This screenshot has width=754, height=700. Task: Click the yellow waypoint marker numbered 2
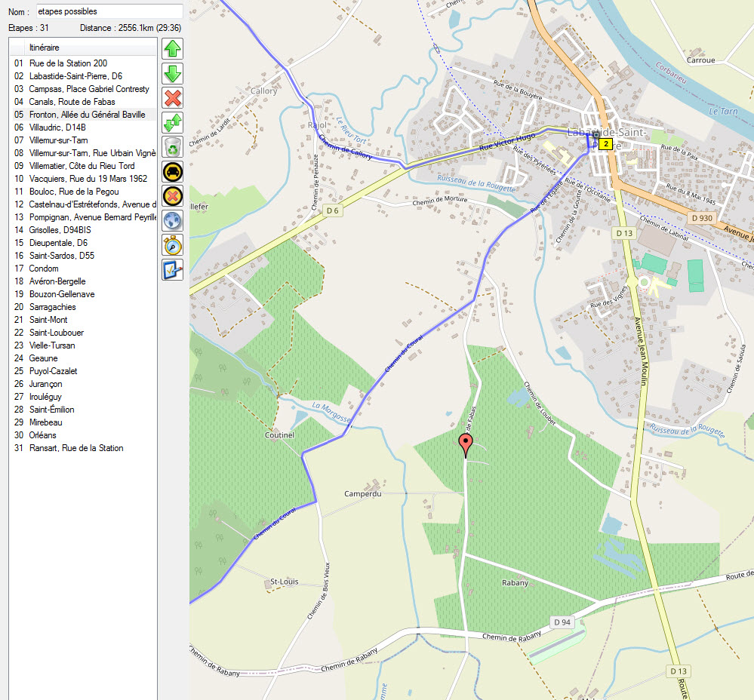click(x=605, y=143)
